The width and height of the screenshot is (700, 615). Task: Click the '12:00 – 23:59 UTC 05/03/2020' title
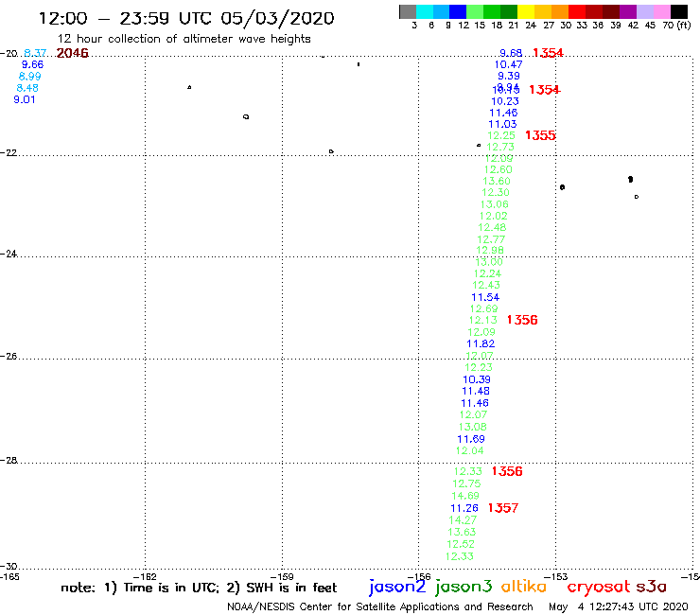tap(186, 18)
